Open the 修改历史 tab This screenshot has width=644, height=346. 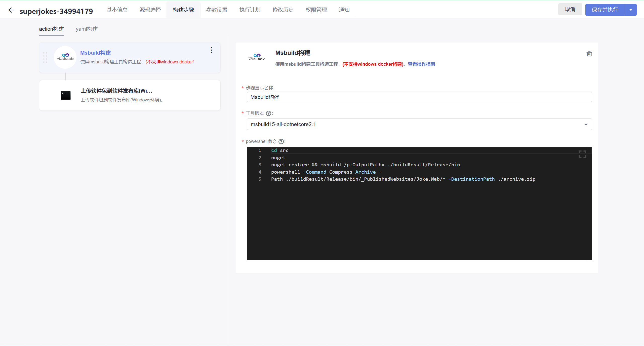coord(283,10)
